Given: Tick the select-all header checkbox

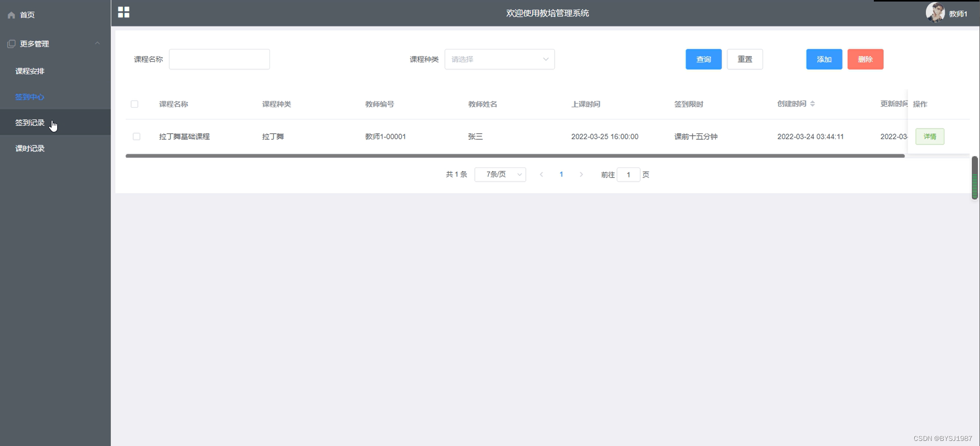Looking at the screenshot, I should pos(134,104).
